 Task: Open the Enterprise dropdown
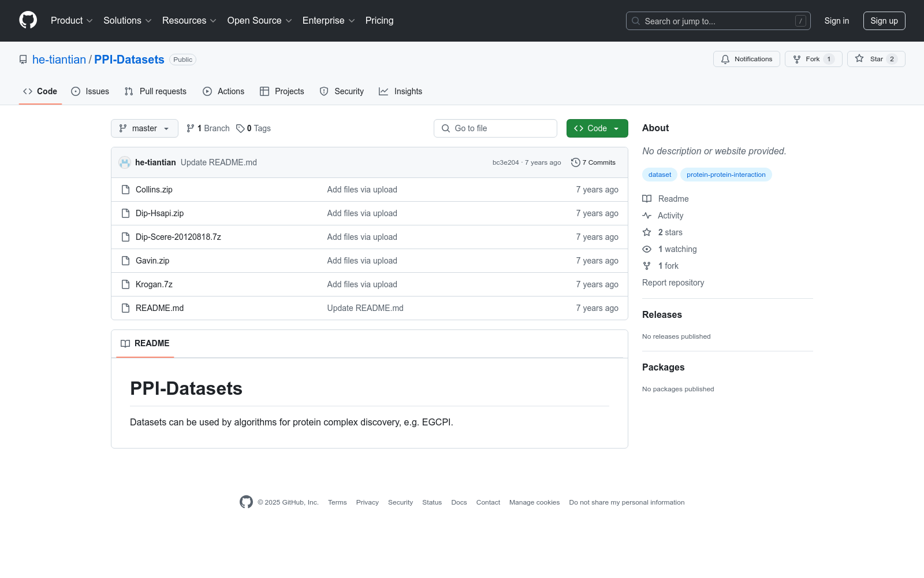pos(329,21)
